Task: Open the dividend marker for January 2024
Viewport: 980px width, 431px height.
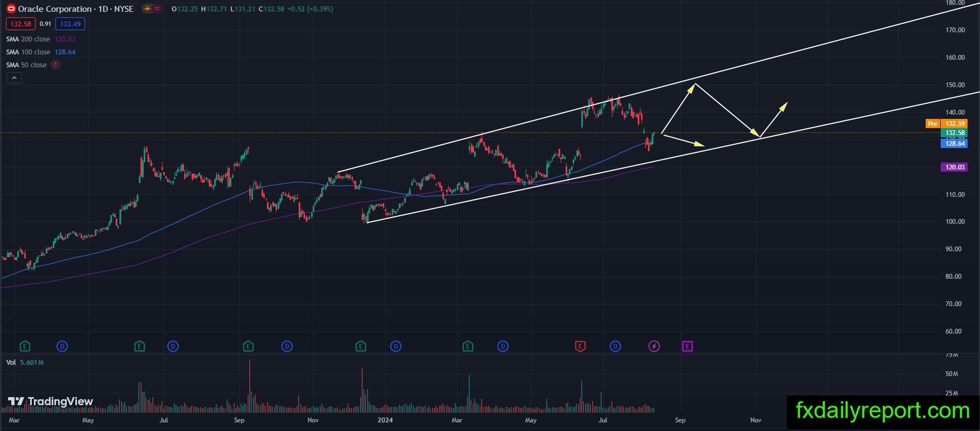Action: click(396, 346)
